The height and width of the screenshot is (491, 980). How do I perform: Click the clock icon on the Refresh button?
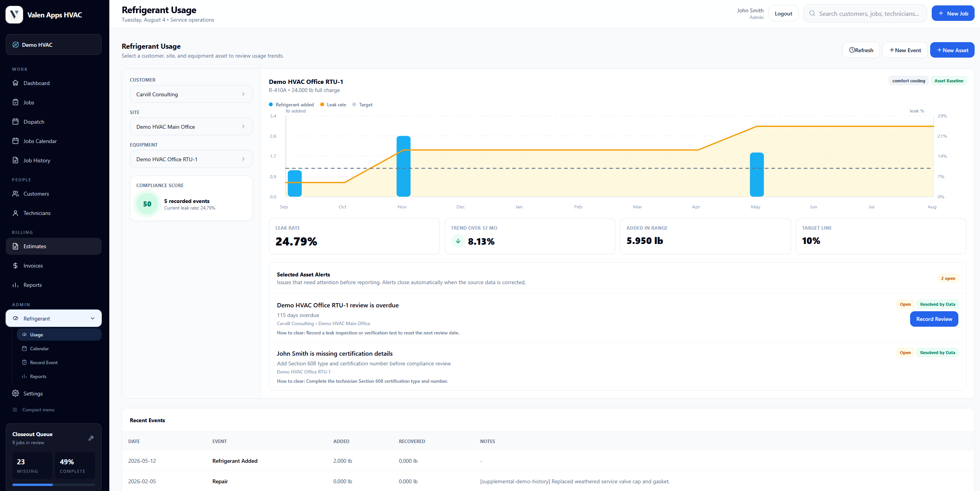pyautogui.click(x=852, y=50)
